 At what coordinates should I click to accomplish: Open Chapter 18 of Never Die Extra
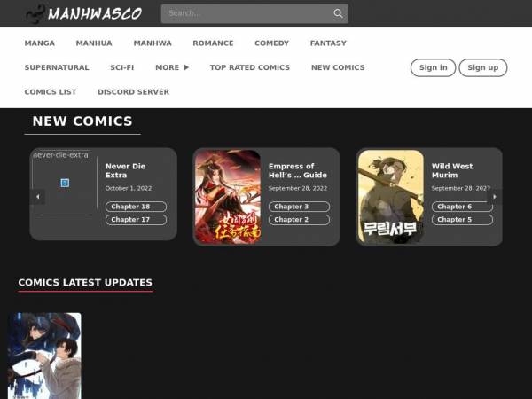136,207
